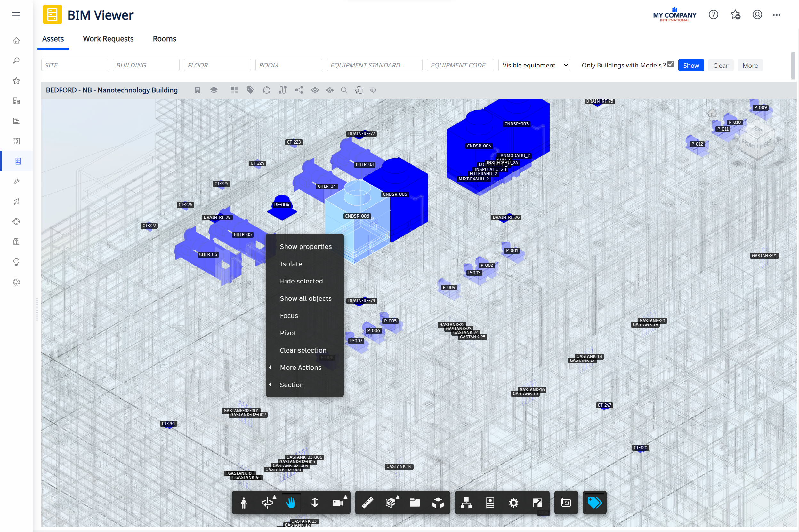This screenshot has height=532, width=799.
Task: Toggle Only Buildings with Models checkbox
Action: coord(670,65)
